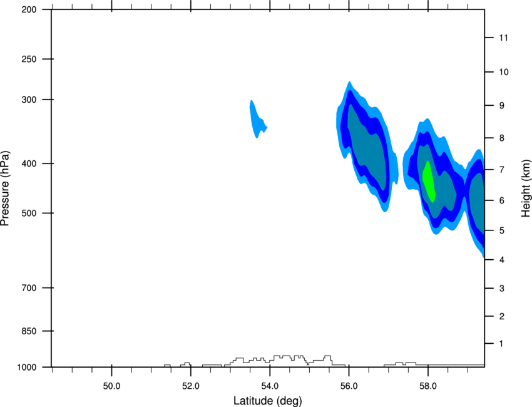The width and height of the screenshot is (532, 407).
Task: Click the 58.0 latitude tick label
Action: pos(428,386)
